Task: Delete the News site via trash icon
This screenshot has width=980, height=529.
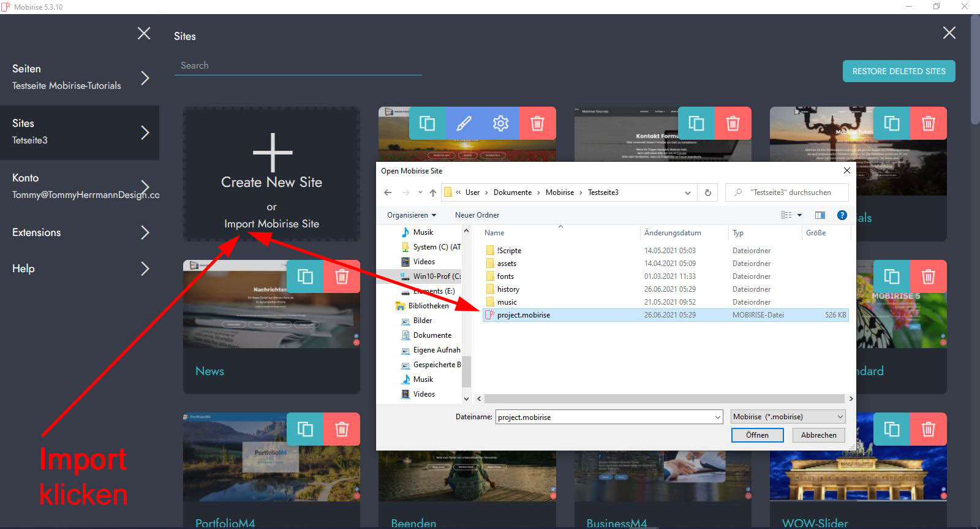Action: tap(342, 276)
